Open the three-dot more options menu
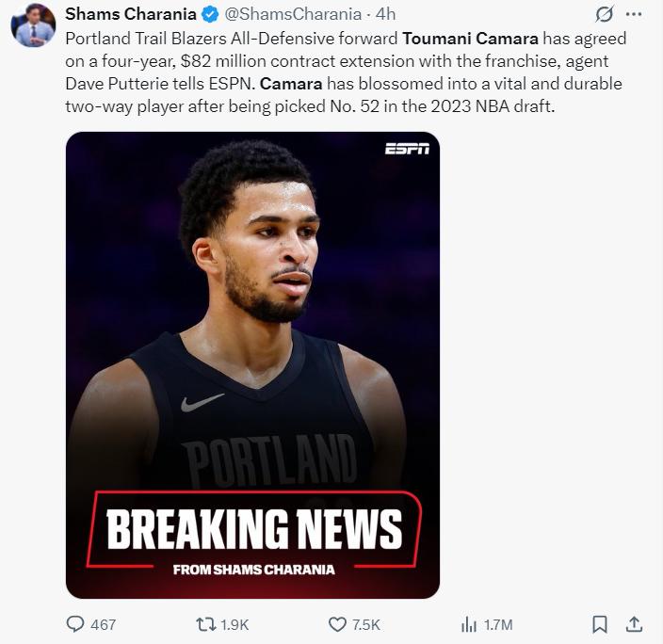663x644 pixels. coord(634,14)
